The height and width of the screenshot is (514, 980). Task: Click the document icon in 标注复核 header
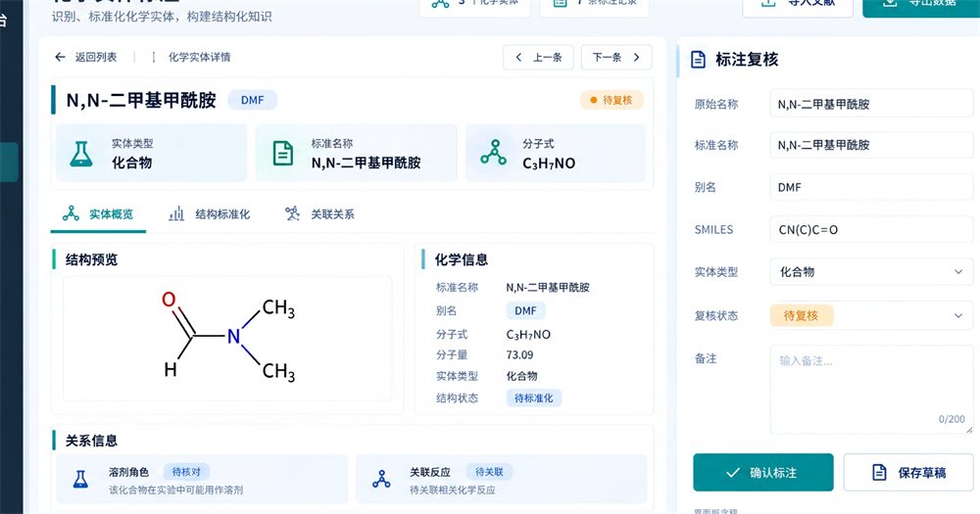[x=698, y=60]
